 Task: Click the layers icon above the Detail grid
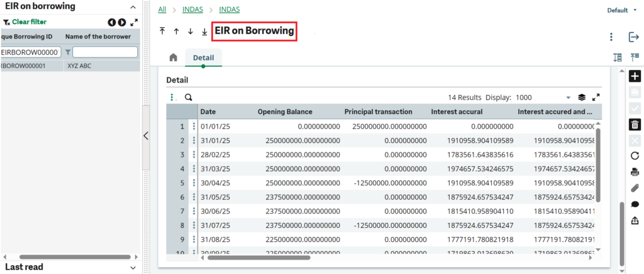coord(582,98)
